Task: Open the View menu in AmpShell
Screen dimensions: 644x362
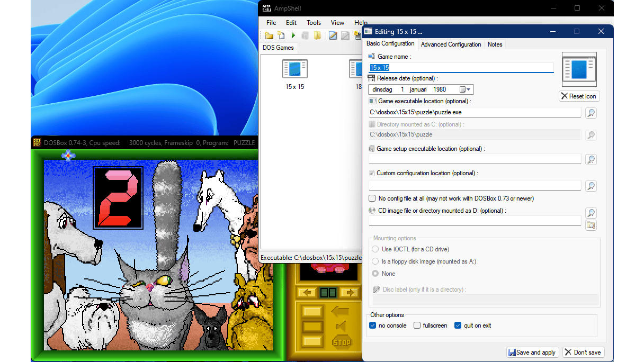Action: coord(338,23)
